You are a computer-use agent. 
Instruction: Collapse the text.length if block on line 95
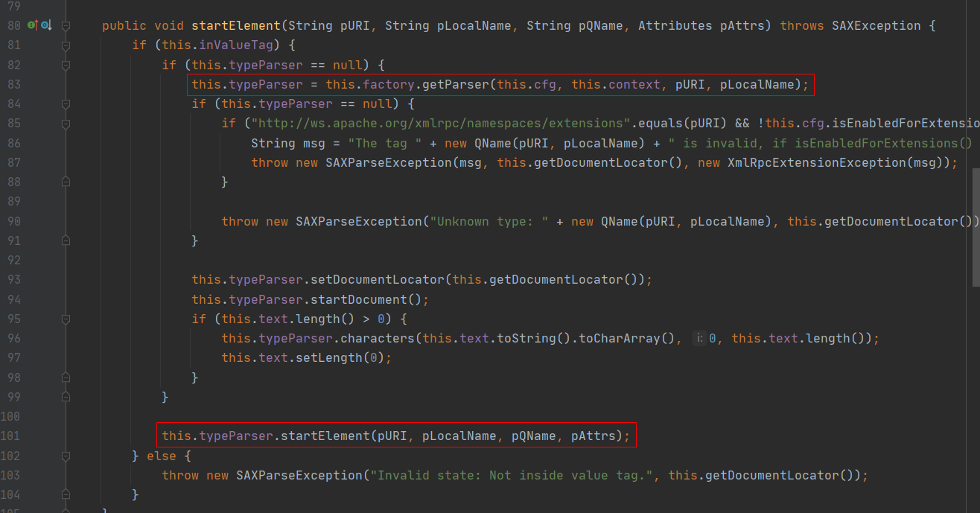pos(66,319)
